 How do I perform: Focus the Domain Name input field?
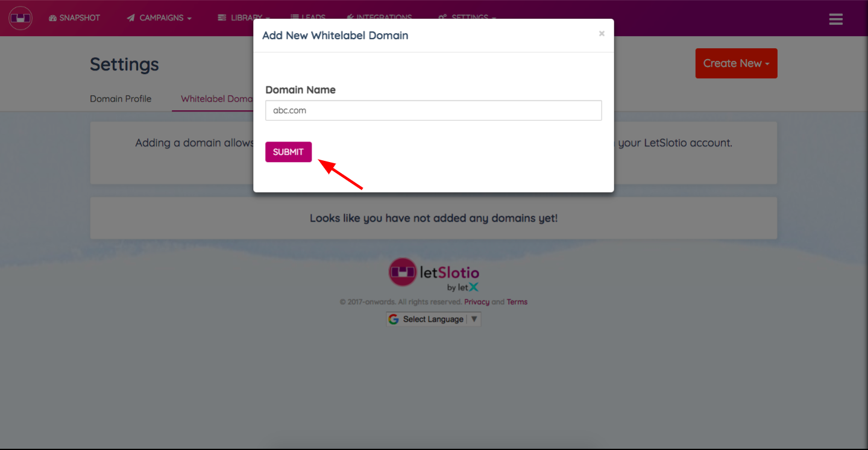433,110
